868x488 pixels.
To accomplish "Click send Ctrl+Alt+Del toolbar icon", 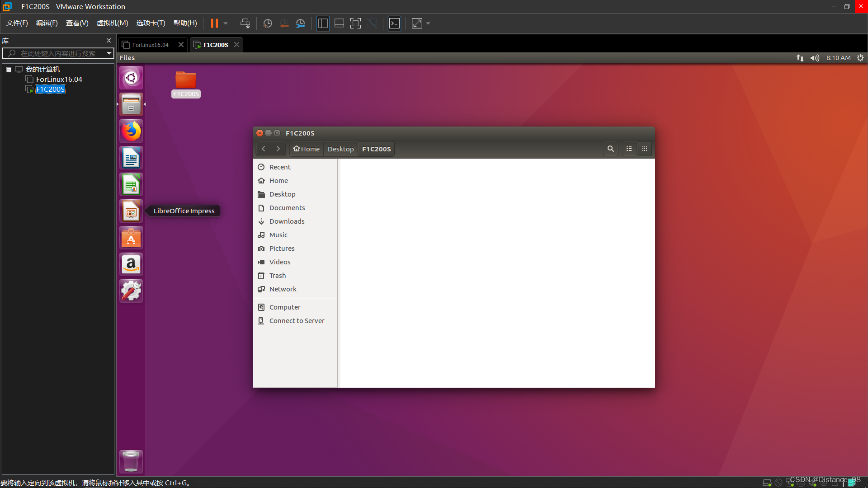I will coord(245,23).
